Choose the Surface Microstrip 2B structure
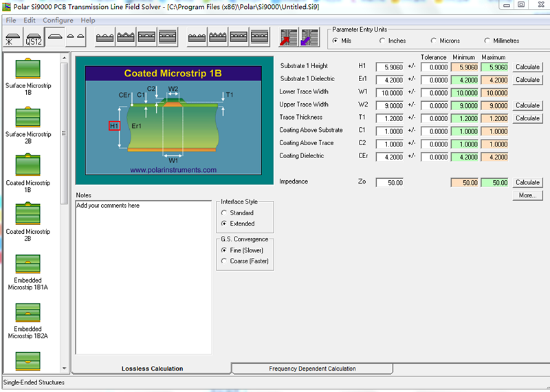The height and width of the screenshot is (392, 550). coord(28,126)
